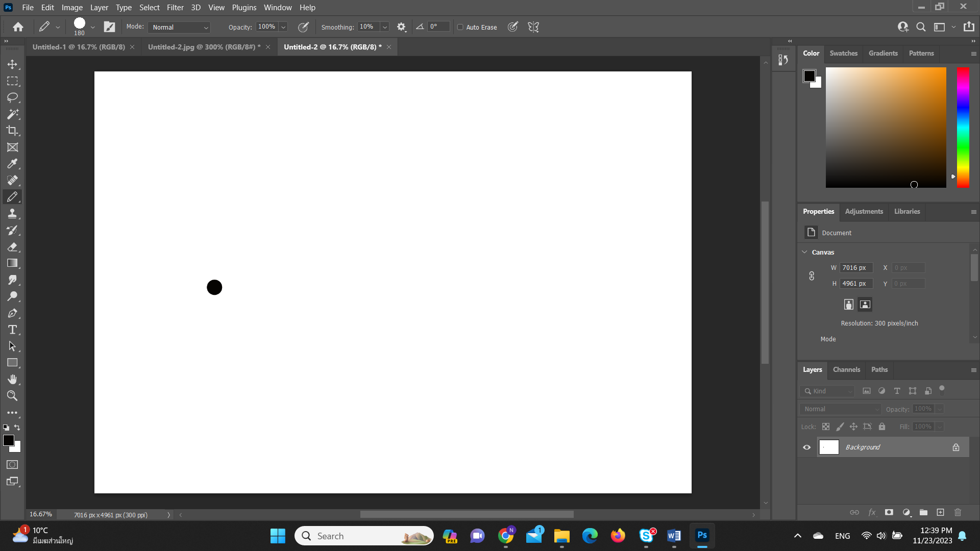Image resolution: width=980 pixels, height=551 pixels.
Task: Open the tool preset picker arrow
Action: (58, 27)
